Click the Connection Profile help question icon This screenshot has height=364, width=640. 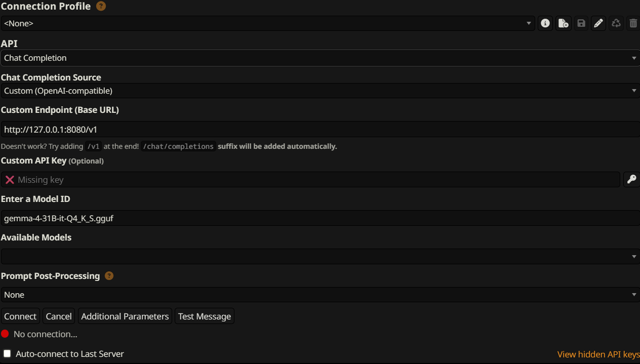(101, 7)
